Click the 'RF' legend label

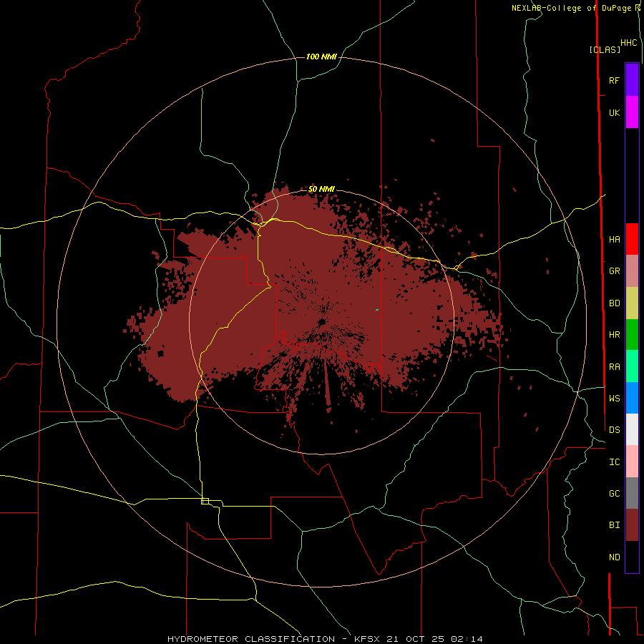[x=614, y=81]
